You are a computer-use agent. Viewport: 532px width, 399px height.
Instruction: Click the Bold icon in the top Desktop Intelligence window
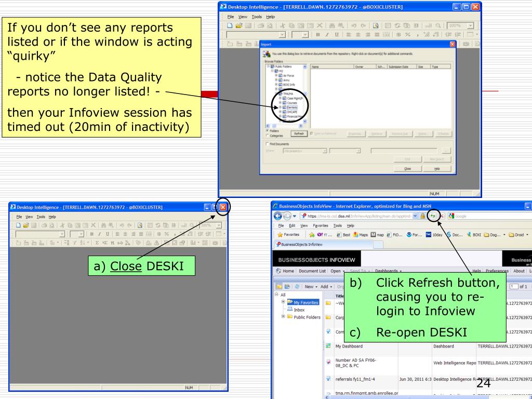coord(318,35)
